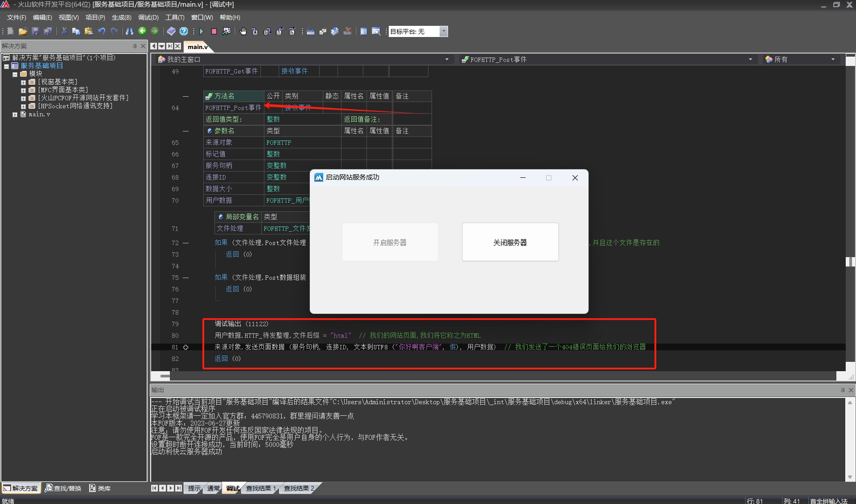Open the 所有 filter dropdown
The height and width of the screenshot is (504, 856).
(x=833, y=59)
